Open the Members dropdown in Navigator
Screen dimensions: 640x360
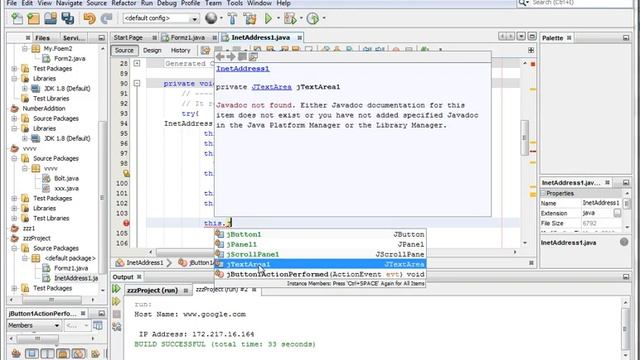click(x=33, y=325)
